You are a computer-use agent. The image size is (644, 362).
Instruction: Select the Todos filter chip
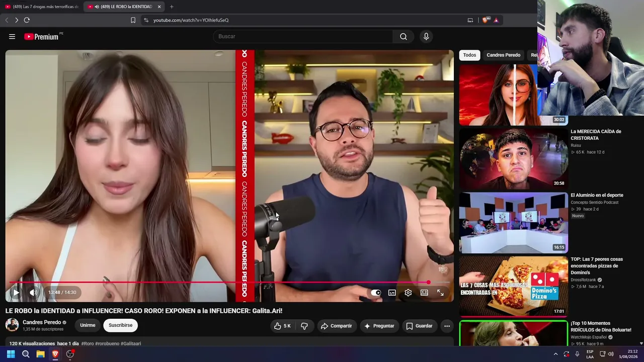pos(469,55)
